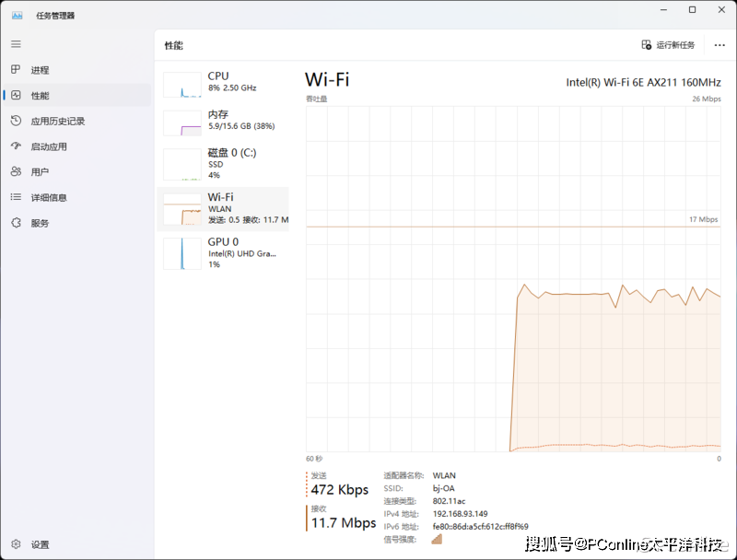
Task: Click the Intel(R) UHD Gra... GPU label
Action: (x=242, y=253)
